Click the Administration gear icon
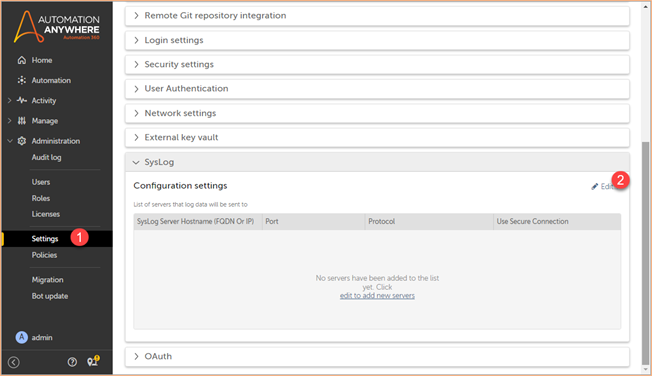Screen dimensions: 652x376 [x=22, y=141]
